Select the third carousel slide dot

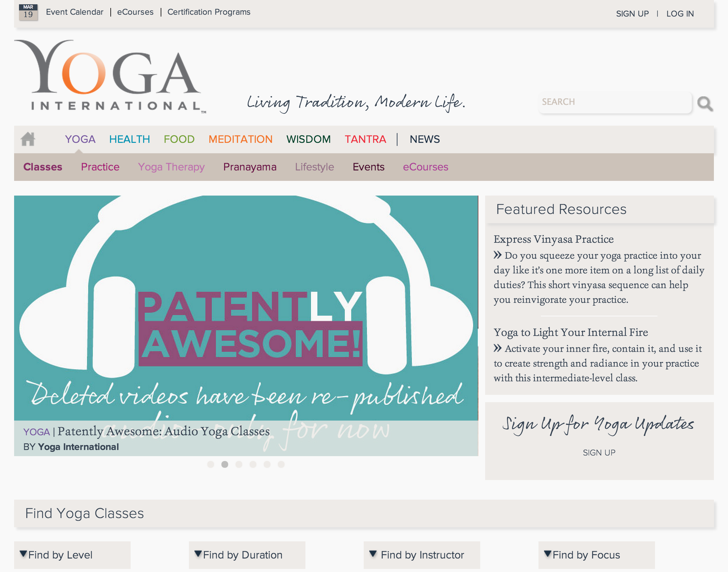pos(239,464)
